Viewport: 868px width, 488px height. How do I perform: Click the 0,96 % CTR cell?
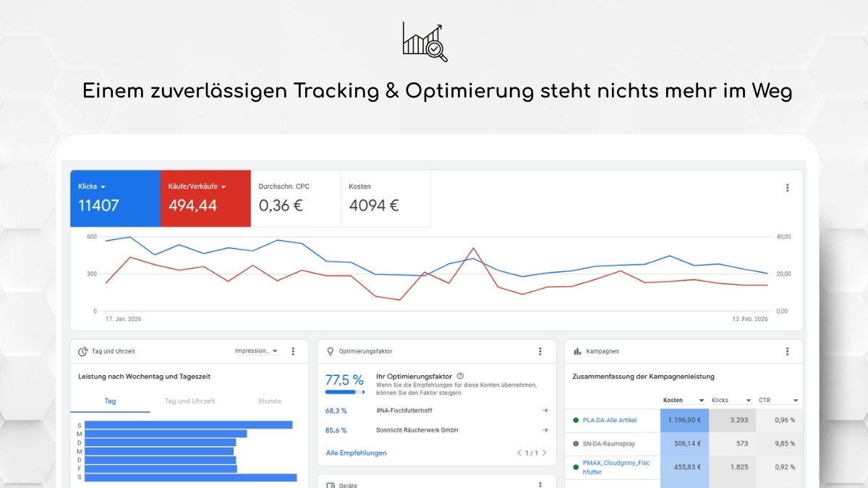pyautogui.click(x=780, y=420)
